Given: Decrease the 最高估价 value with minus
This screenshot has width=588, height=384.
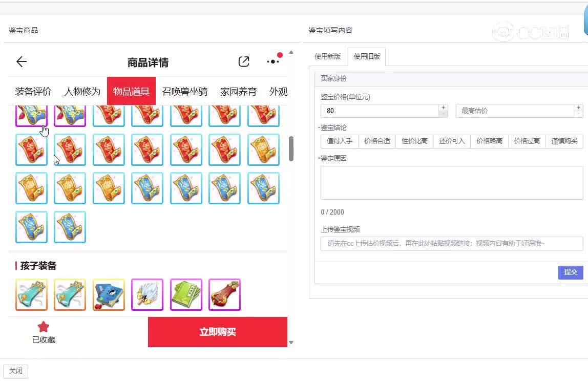Looking at the screenshot, I should [579, 114].
